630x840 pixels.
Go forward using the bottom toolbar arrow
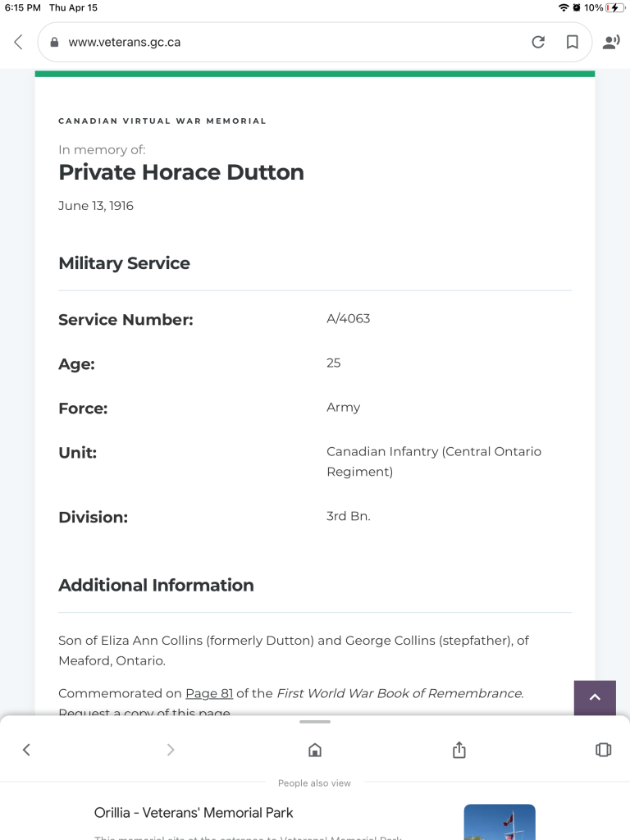(x=171, y=750)
